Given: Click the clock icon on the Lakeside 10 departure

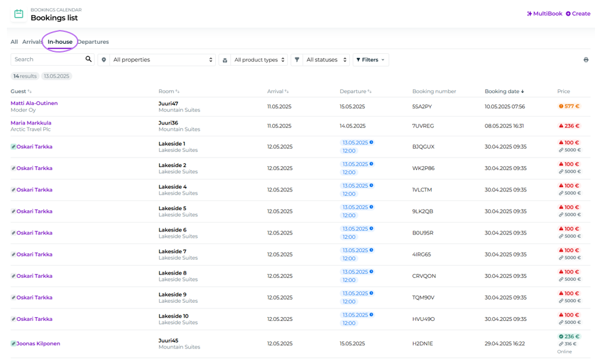Looking at the screenshot, I should click(372, 315).
